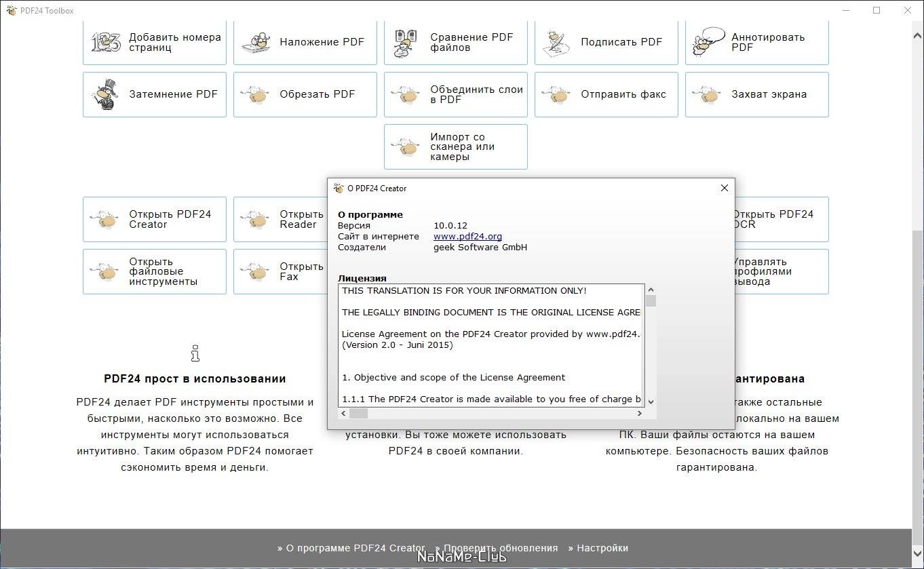Visit the www.pdf24.org link

point(467,237)
